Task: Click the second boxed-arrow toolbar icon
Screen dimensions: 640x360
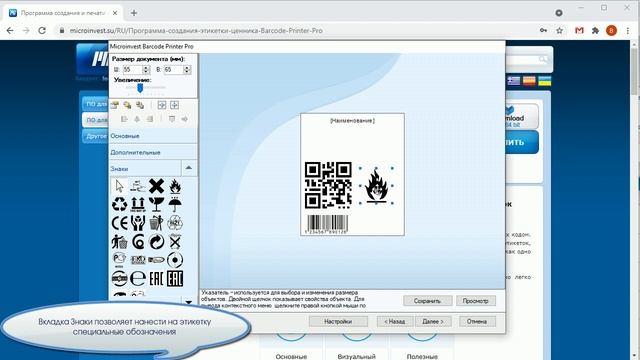Action: (x=174, y=105)
